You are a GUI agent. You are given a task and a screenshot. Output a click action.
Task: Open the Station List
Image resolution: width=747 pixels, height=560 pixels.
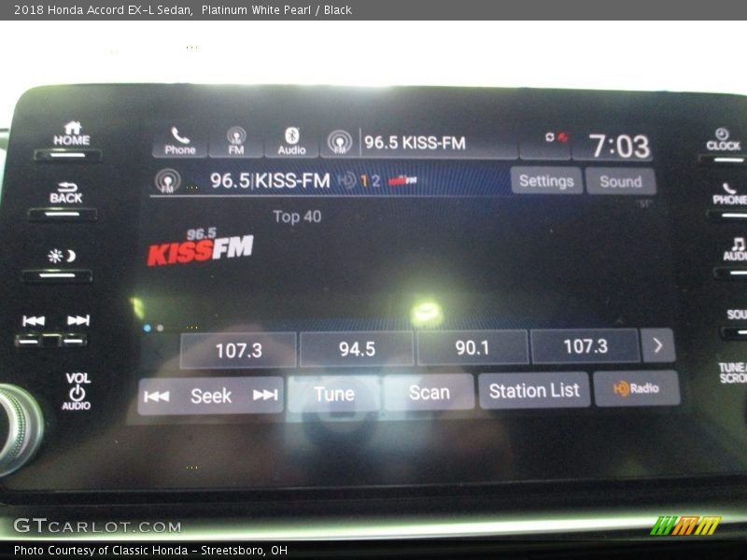point(534,390)
